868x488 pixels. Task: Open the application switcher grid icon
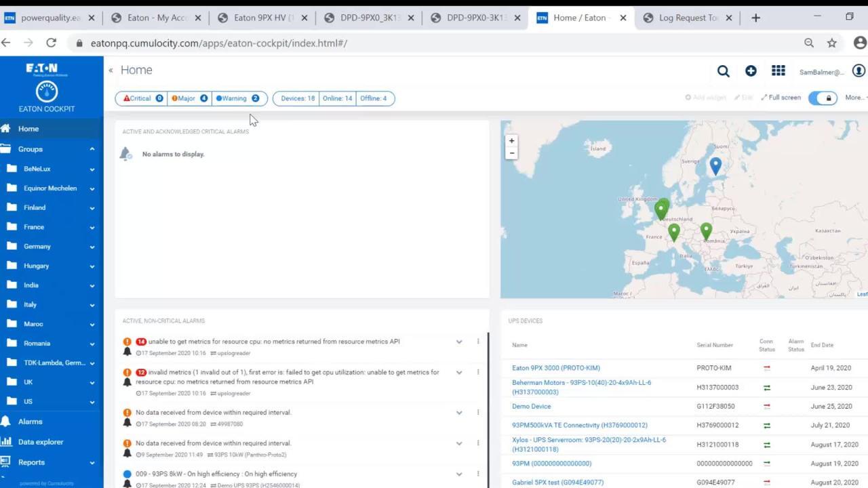(778, 70)
